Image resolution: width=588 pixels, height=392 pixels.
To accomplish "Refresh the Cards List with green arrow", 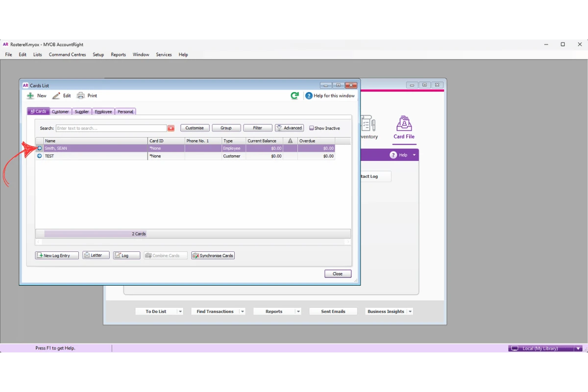I will pyautogui.click(x=294, y=96).
